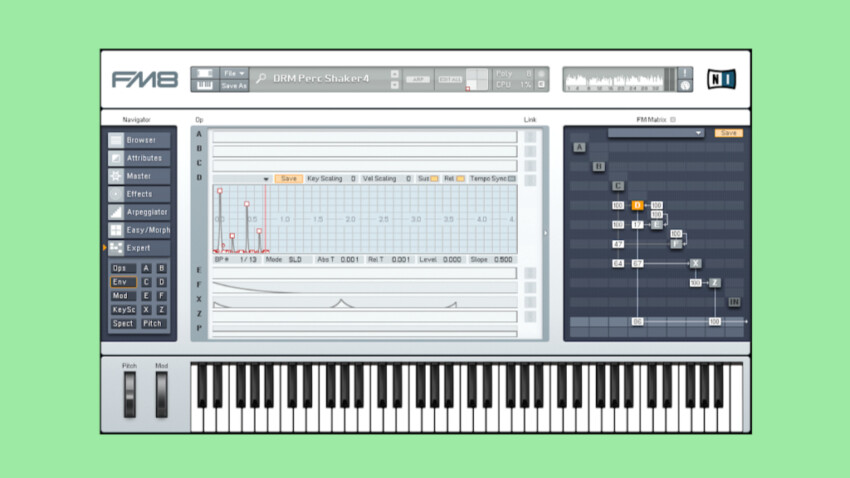The height and width of the screenshot is (478, 850).
Task: Select operator B in FM Matrix
Action: click(598, 166)
